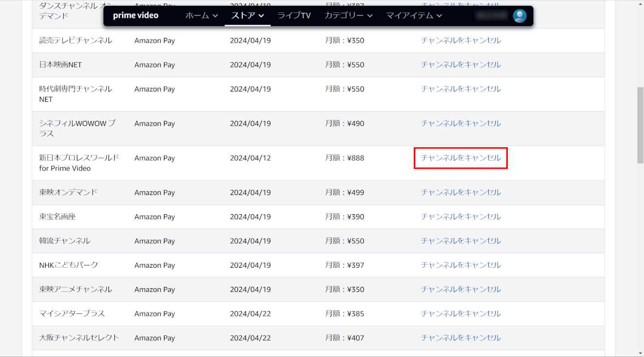Image resolution: width=644 pixels, height=357 pixels.
Task: Select the 大阪チャンネルセレクト channel name
Action: pyautogui.click(x=79, y=338)
